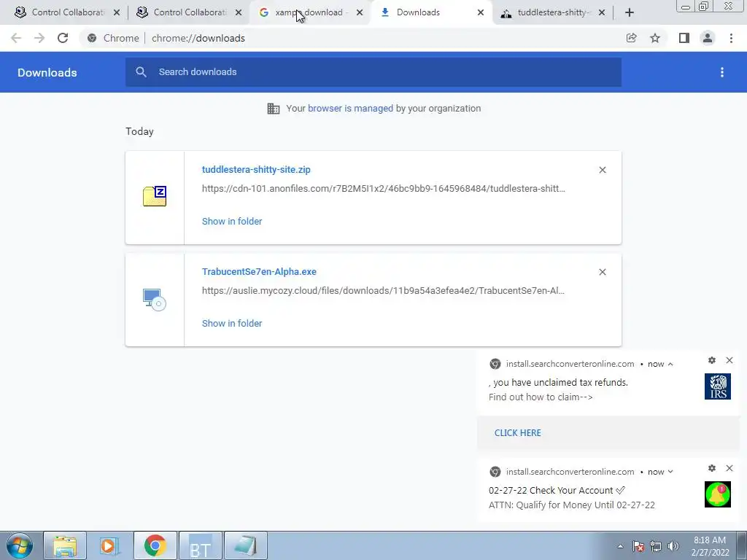
Task: Switch to the tuddlestera-shitty tab
Action: 553,12
